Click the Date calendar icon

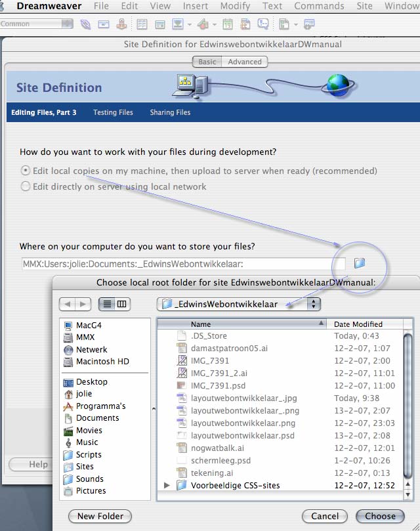tap(228, 24)
